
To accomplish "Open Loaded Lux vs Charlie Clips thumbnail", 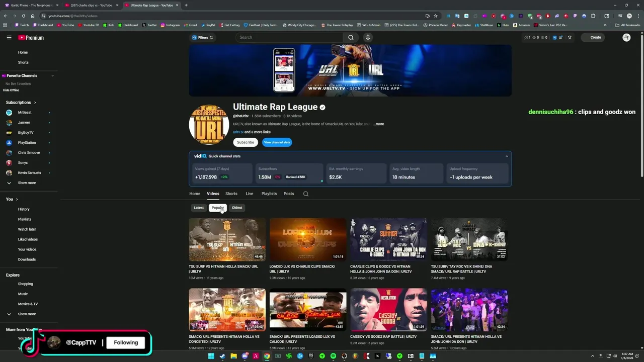I will (308, 239).
